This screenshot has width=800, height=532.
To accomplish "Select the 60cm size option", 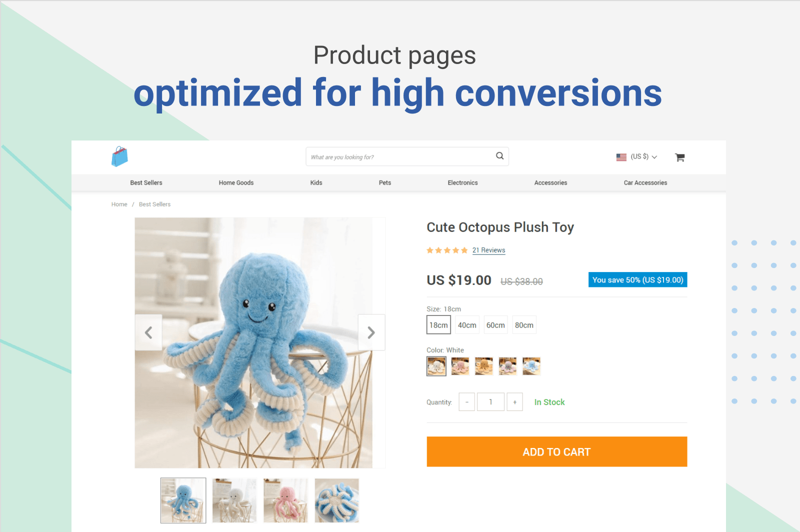I will 495,325.
